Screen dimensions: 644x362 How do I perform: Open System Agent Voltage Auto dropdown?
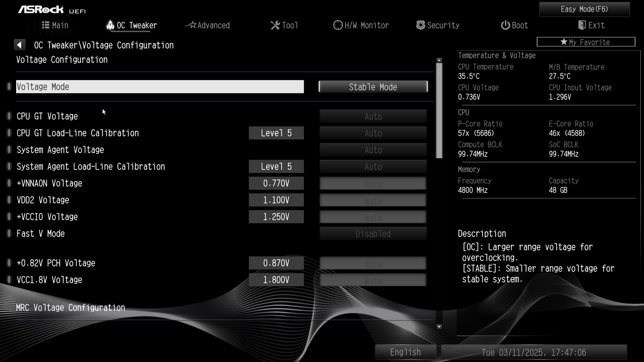pos(373,150)
